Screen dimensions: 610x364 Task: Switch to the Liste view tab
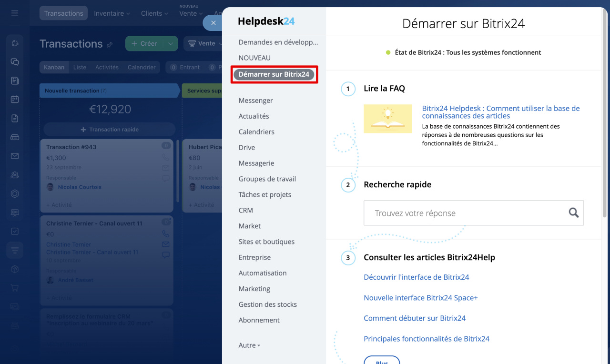(80, 67)
